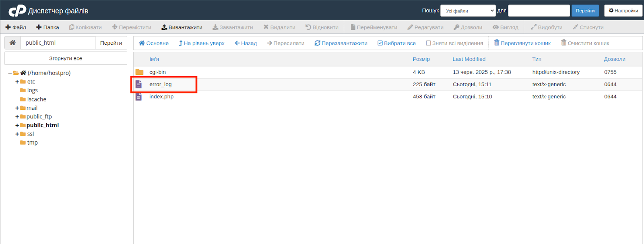
Task: Select public_html in folder tree
Action: (x=43, y=125)
